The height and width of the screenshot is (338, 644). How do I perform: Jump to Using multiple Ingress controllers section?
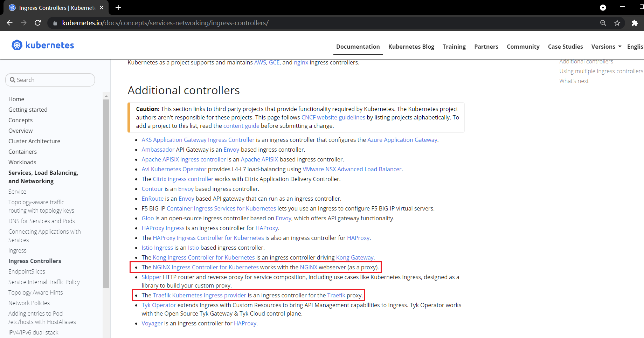click(601, 71)
